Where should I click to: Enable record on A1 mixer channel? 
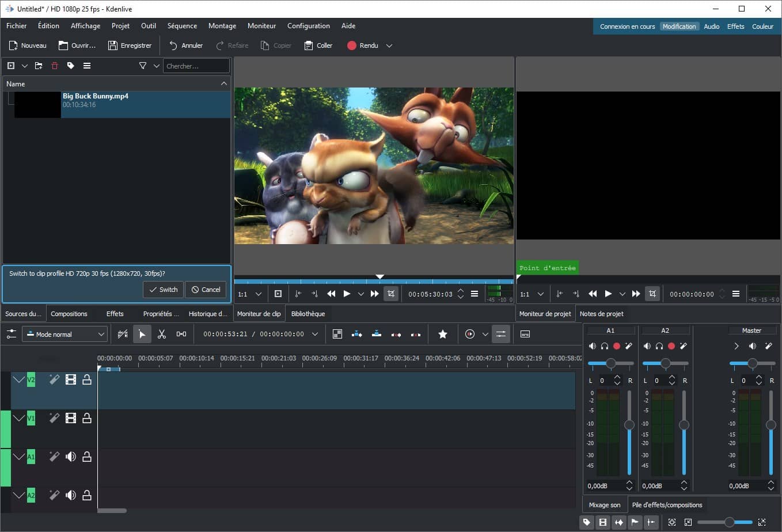click(617, 346)
